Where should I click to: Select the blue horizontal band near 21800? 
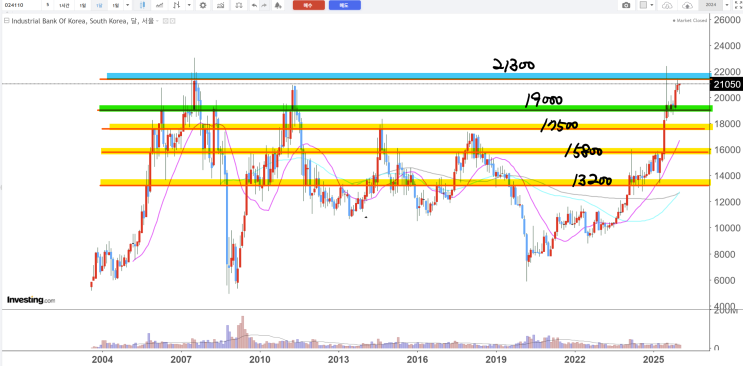[409, 76]
